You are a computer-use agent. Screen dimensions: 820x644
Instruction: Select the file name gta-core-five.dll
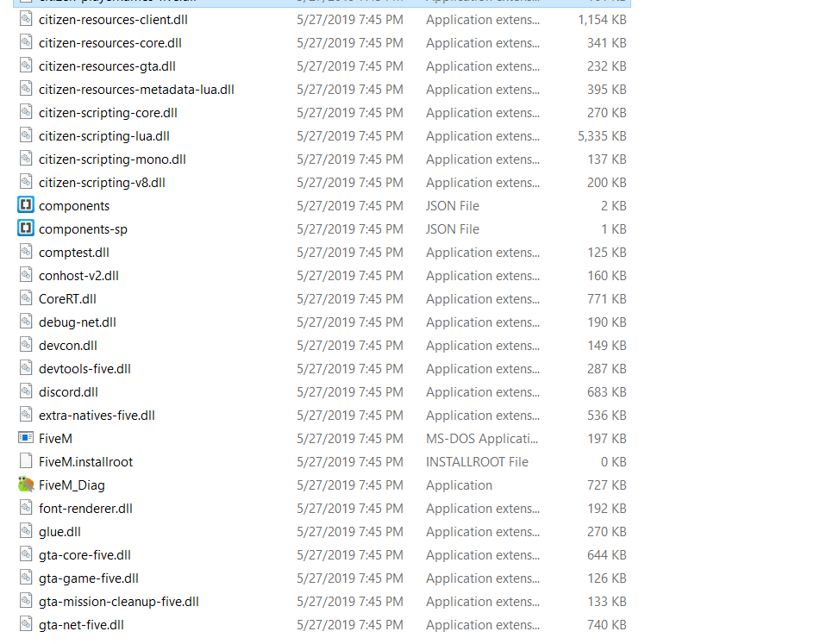click(85, 554)
